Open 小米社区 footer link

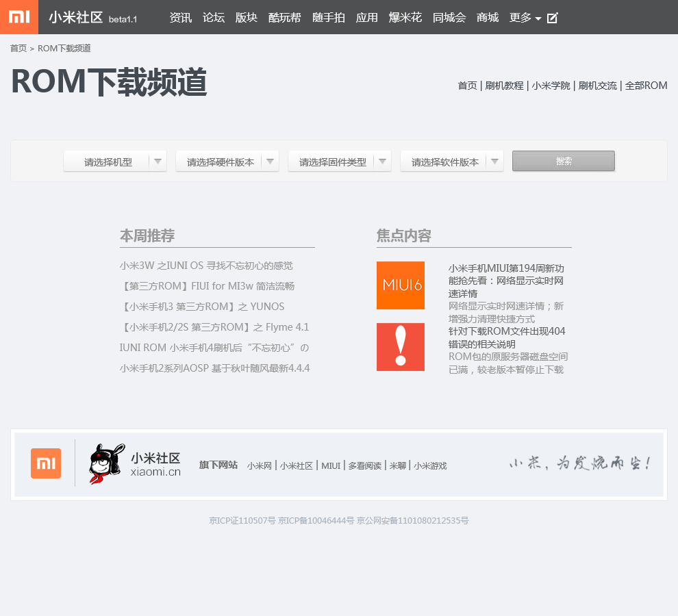(x=296, y=466)
